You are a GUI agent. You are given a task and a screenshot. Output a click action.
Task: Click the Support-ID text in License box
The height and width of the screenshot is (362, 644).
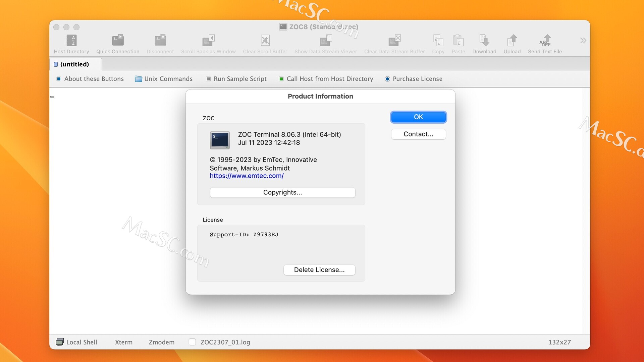(x=244, y=235)
